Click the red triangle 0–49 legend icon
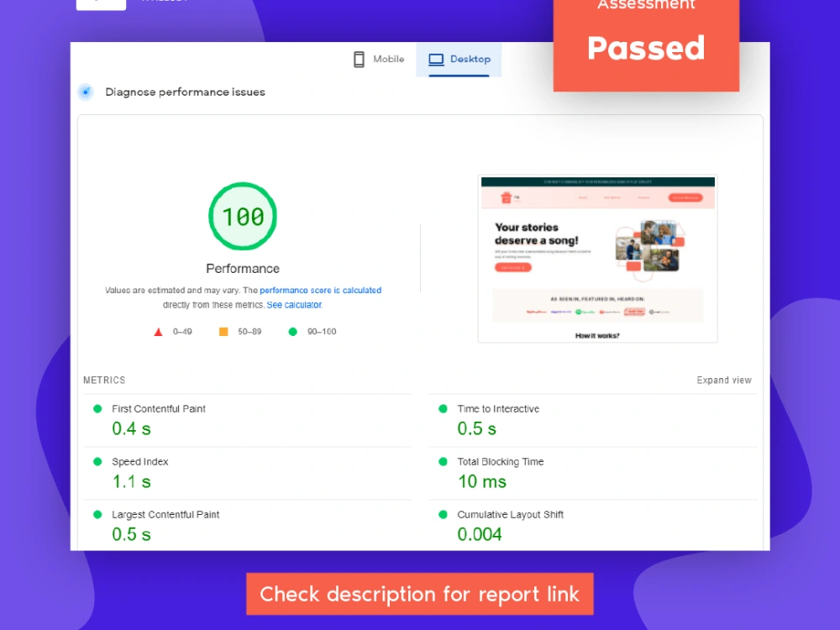Image resolution: width=840 pixels, height=630 pixels. tap(158, 332)
